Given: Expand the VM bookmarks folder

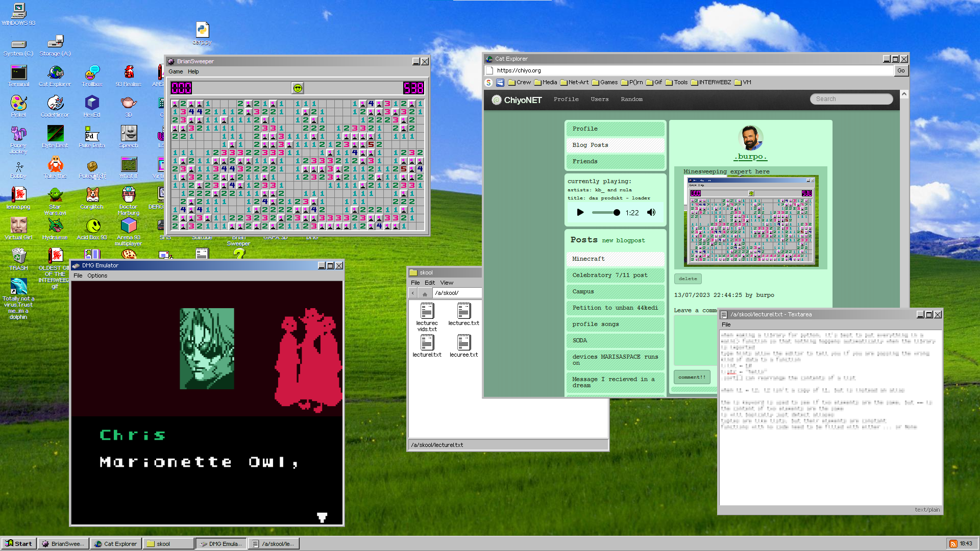Looking at the screenshot, I should click(x=743, y=82).
